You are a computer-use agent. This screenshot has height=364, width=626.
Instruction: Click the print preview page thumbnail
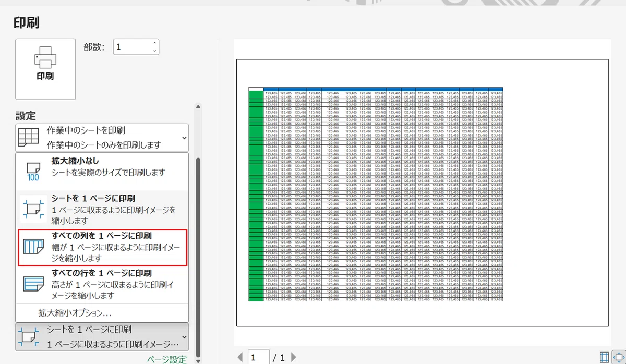point(423,193)
